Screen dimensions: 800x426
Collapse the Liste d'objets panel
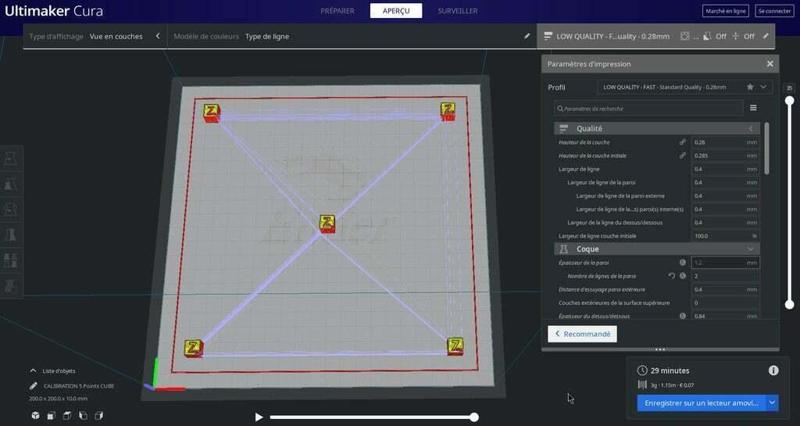(x=34, y=370)
